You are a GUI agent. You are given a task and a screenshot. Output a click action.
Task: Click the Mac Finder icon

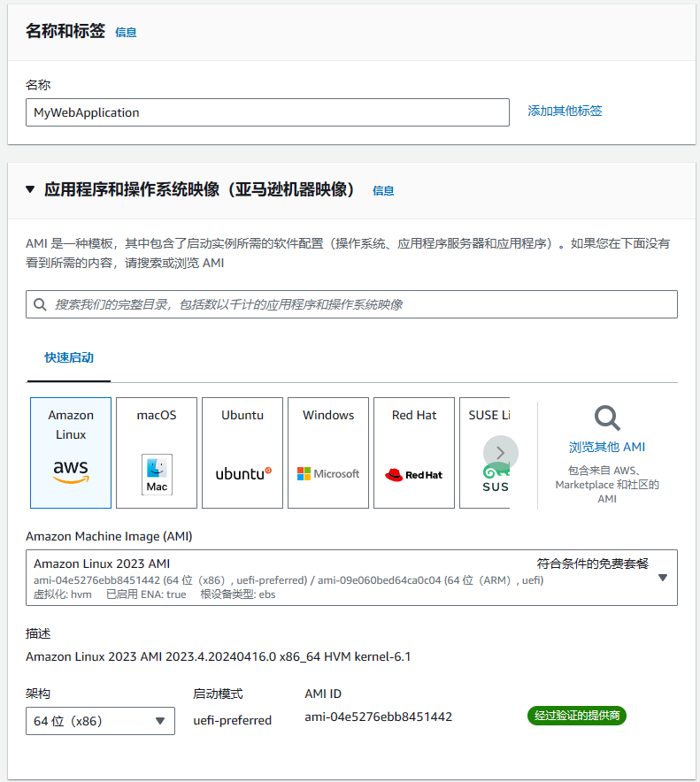(x=157, y=474)
